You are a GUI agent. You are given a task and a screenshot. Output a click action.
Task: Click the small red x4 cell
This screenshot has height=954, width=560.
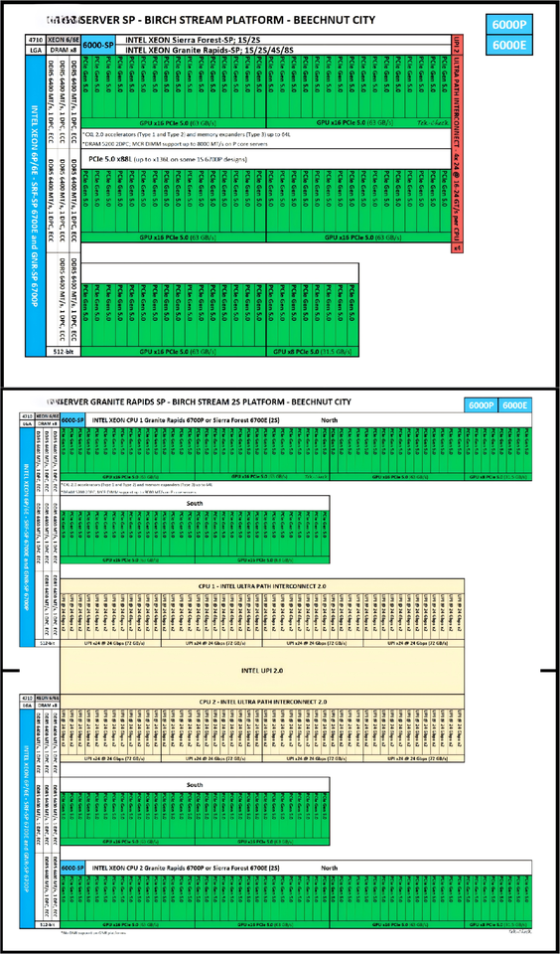(x=458, y=248)
